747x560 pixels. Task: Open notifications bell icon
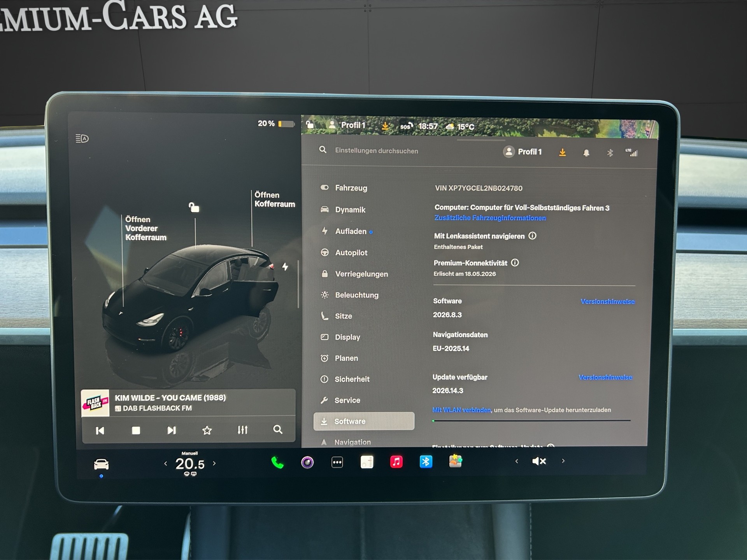coord(586,153)
